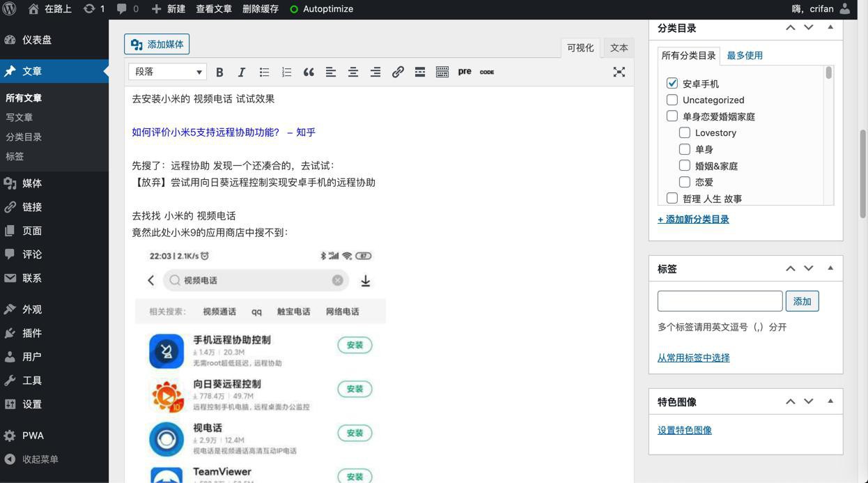Select the 最多使用 categories tab
This screenshot has width=868, height=483.
coord(745,55)
